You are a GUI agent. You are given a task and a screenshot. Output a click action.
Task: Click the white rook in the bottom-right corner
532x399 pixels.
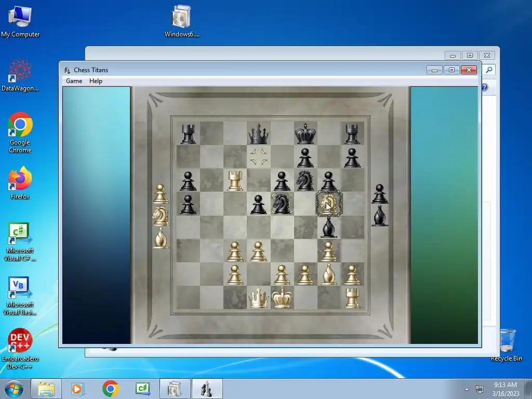[352, 298]
